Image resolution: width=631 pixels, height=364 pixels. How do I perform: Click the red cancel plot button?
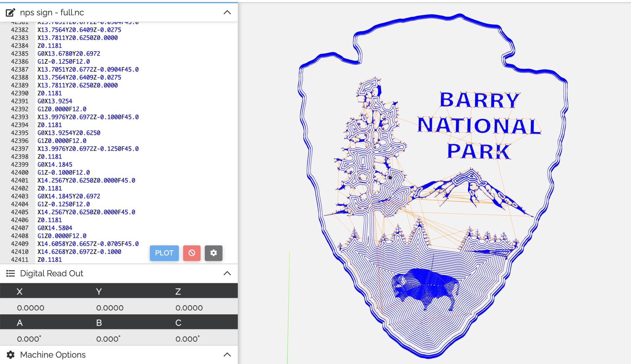pyautogui.click(x=192, y=253)
